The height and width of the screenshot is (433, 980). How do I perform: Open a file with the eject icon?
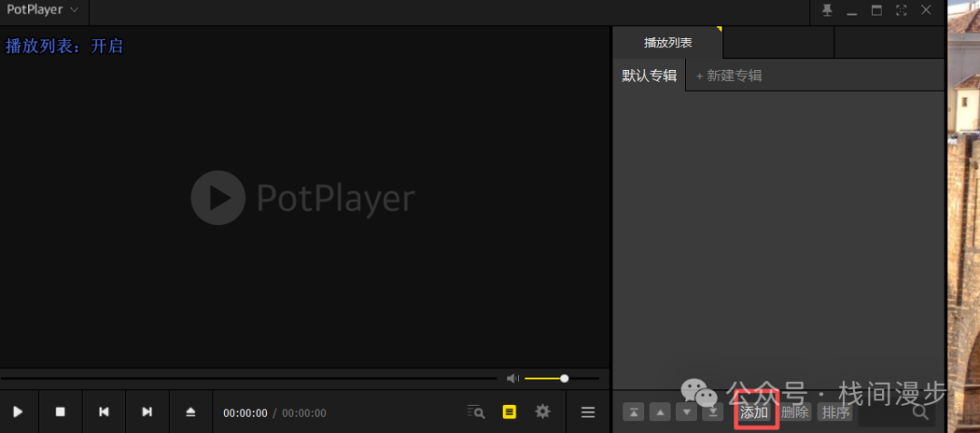191,412
